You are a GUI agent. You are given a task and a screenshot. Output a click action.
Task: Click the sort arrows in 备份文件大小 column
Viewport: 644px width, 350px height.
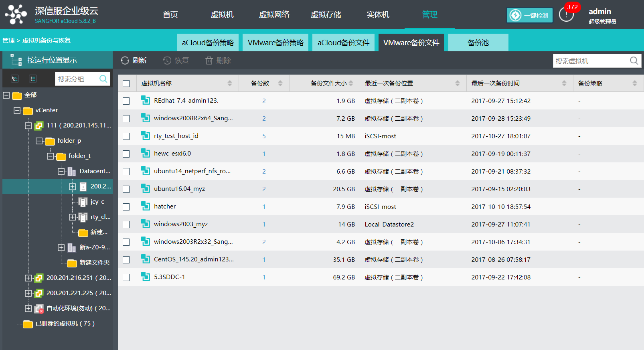pos(351,83)
